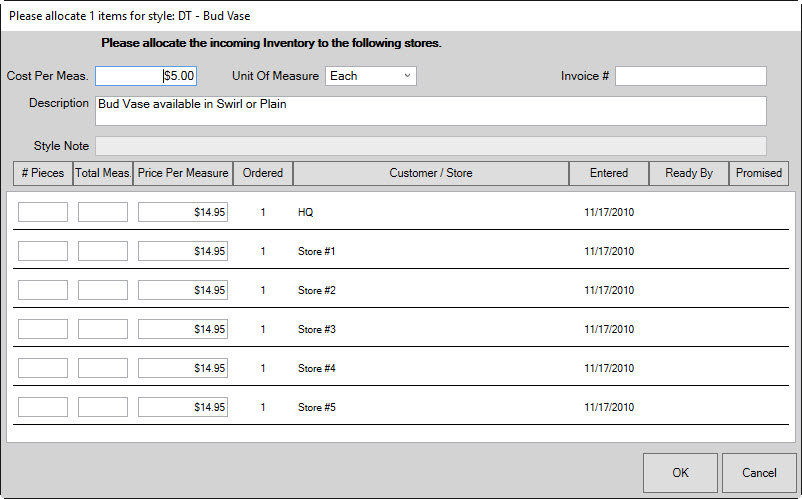Click the # Pieces field for HQ
This screenshot has width=802, height=499.
point(43,212)
